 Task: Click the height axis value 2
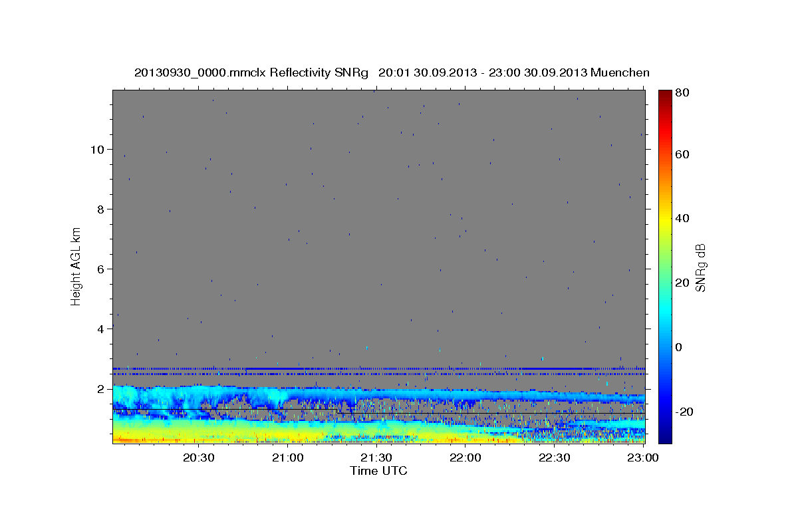point(102,388)
